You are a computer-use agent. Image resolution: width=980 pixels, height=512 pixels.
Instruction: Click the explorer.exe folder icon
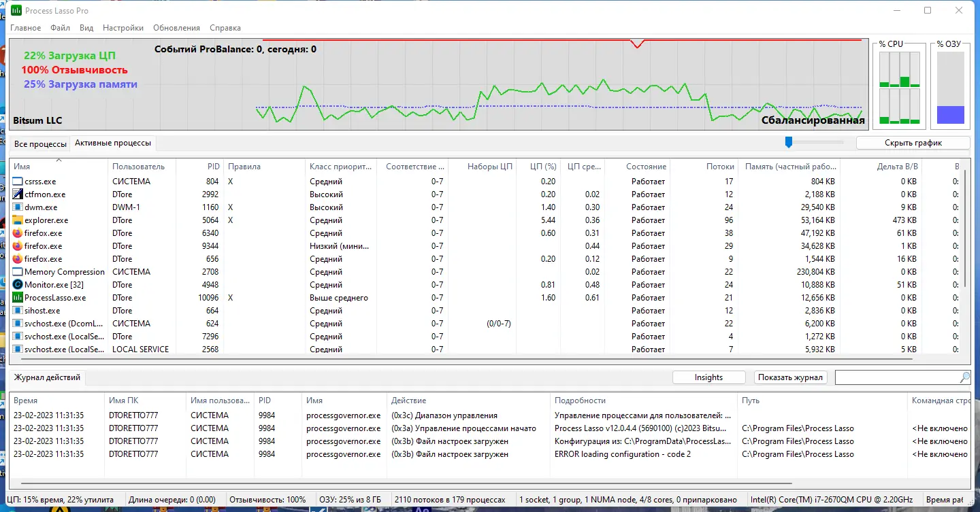(x=18, y=220)
